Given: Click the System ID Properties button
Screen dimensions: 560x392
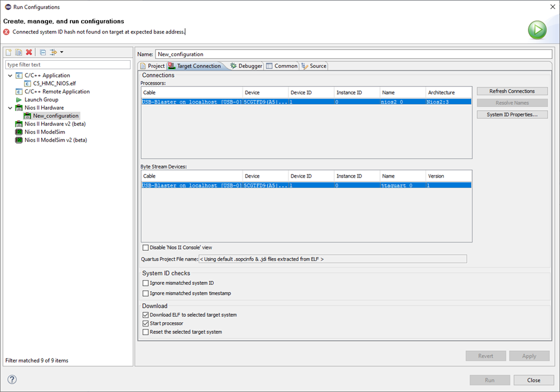Looking at the screenshot, I should tap(512, 114).
